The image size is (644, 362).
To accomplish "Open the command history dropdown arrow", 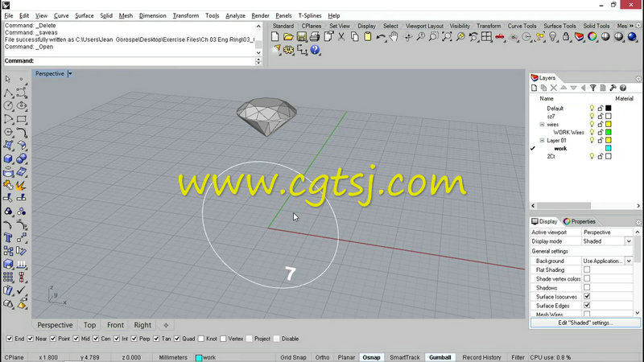I will [x=258, y=61].
